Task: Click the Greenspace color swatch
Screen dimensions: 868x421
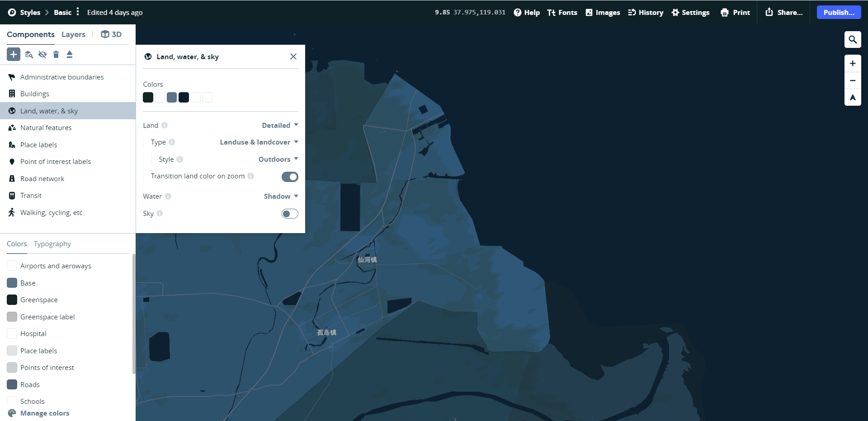Action: click(12, 300)
